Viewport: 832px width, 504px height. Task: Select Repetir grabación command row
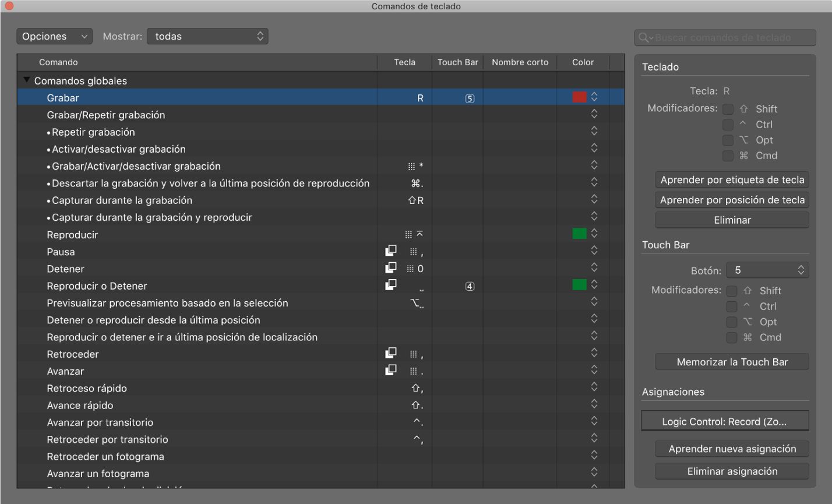(320, 132)
